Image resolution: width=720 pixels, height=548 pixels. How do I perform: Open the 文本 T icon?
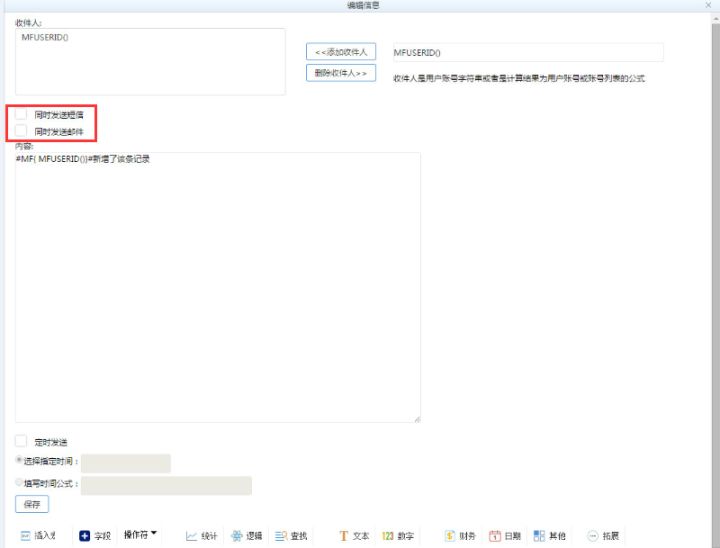click(343, 536)
